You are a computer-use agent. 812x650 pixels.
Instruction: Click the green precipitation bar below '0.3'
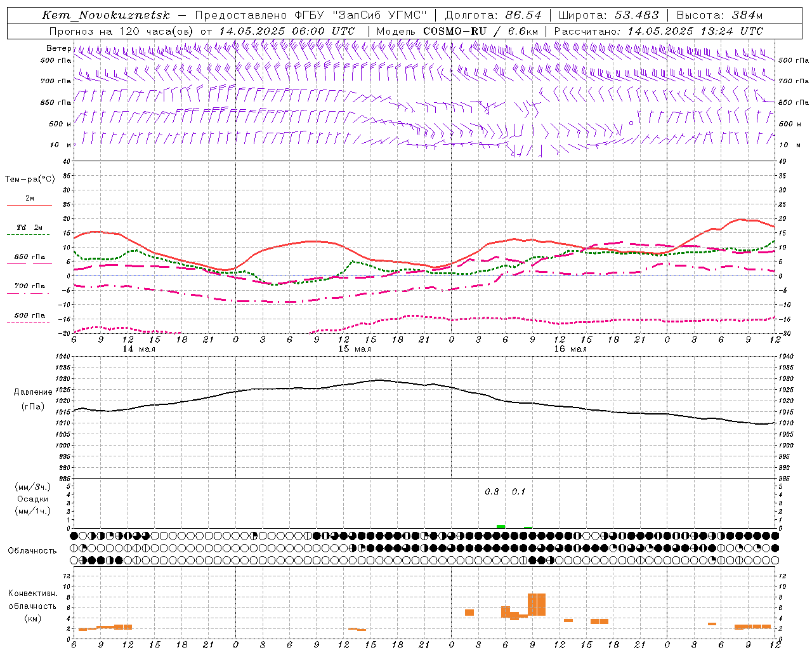(501, 526)
